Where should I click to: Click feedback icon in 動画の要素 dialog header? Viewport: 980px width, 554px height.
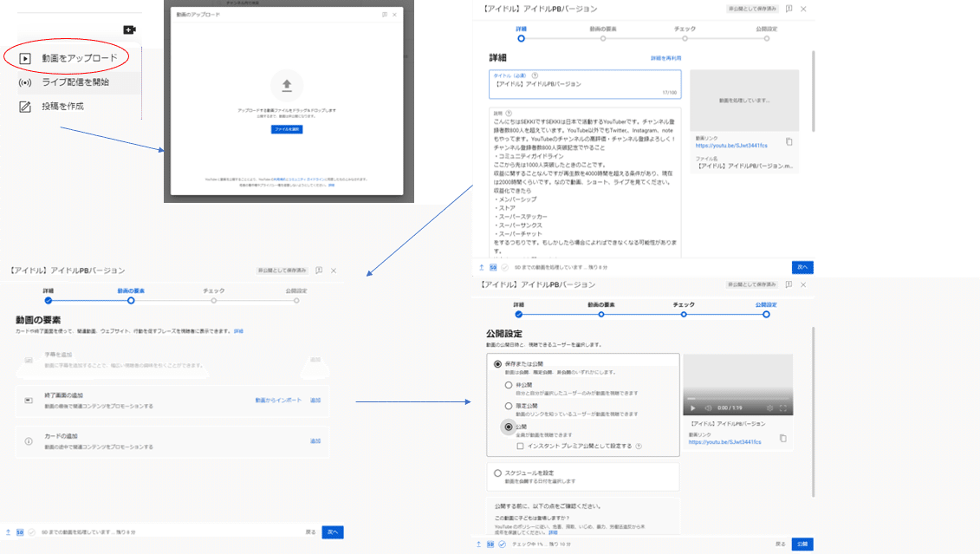(319, 270)
